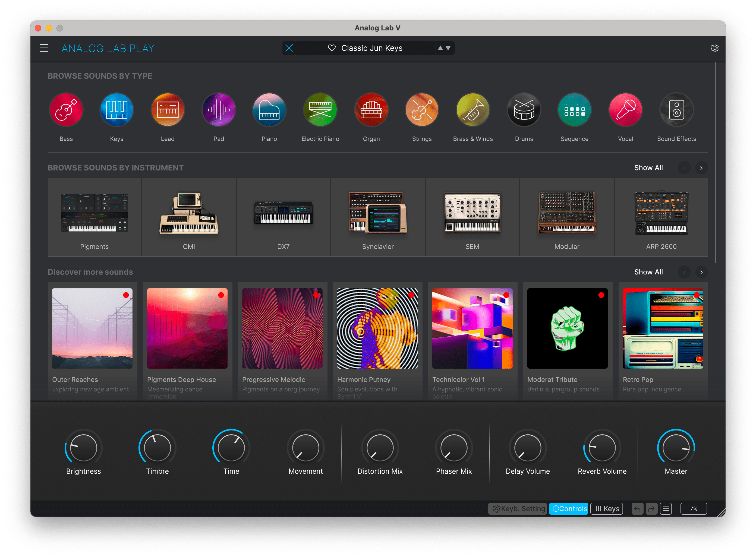Click the Brightness knob
Image resolution: width=756 pixels, height=557 pixels.
83,448
